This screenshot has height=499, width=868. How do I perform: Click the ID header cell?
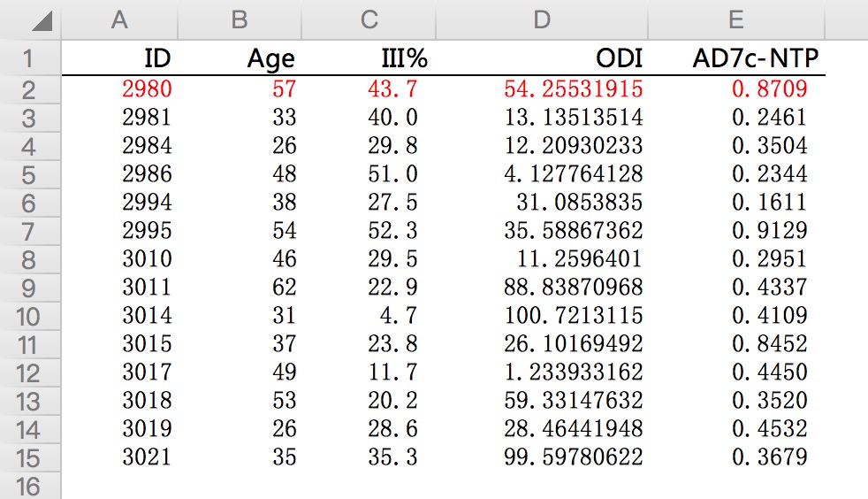pos(119,58)
